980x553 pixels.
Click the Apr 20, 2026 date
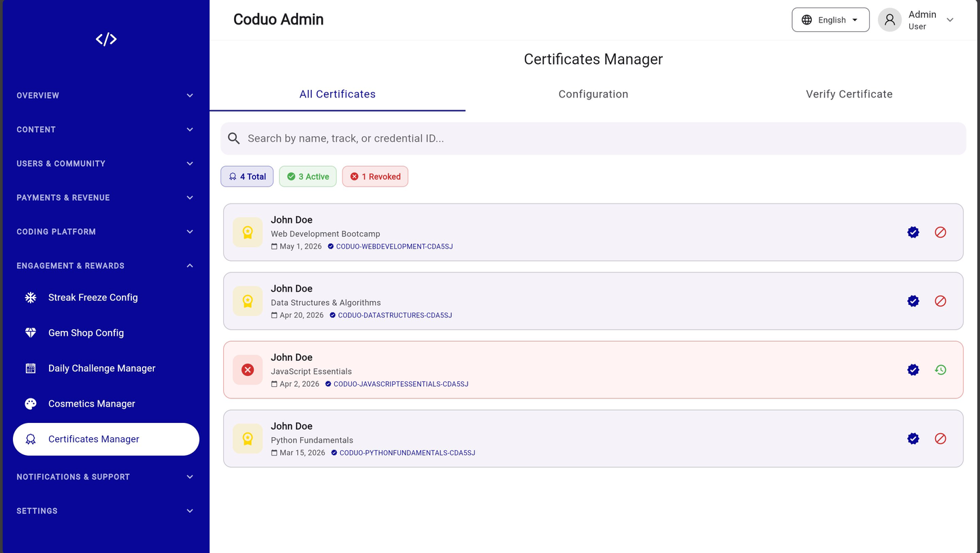tap(301, 315)
